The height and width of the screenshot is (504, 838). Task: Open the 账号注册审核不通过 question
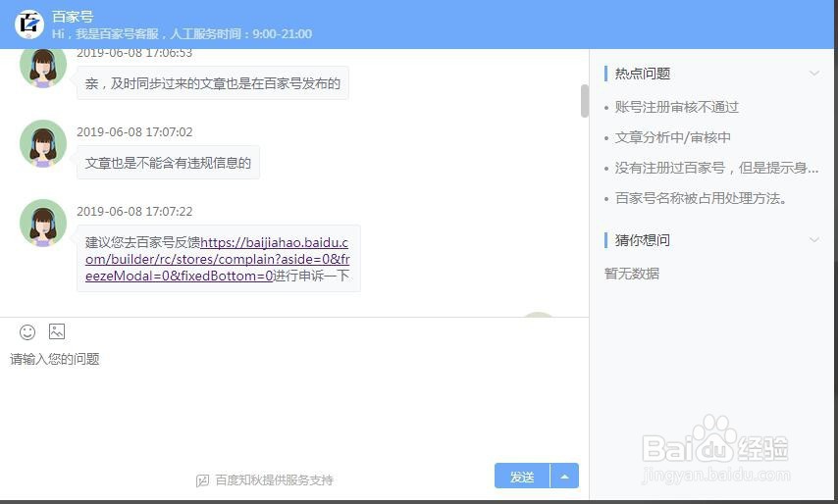(677, 107)
